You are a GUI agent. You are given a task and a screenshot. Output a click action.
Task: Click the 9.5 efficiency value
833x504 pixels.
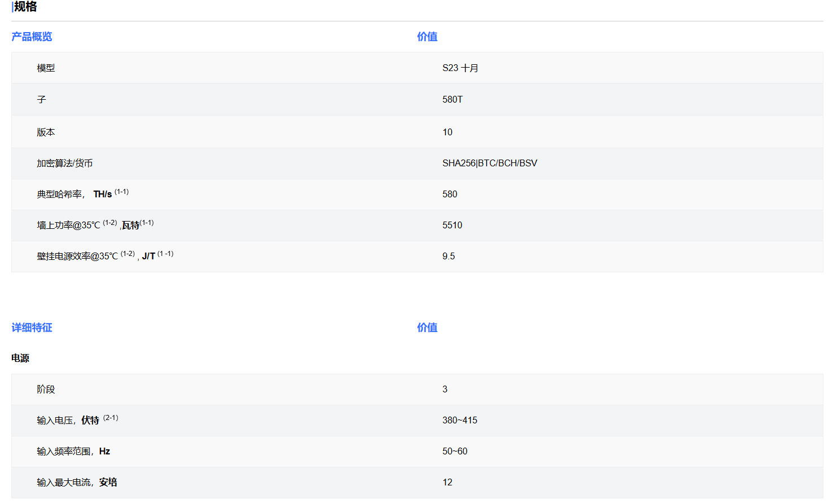point(448,257)
